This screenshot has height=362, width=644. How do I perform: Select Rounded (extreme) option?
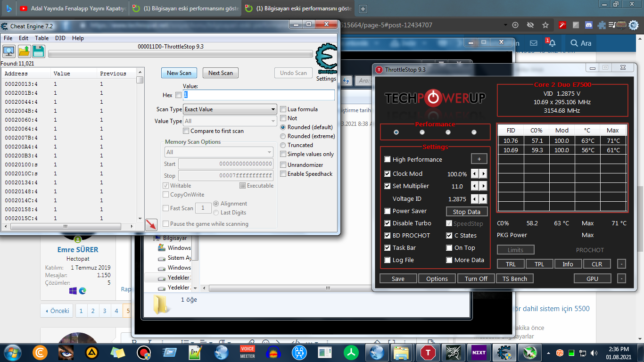pyautogui.click(x=283, y=136)
